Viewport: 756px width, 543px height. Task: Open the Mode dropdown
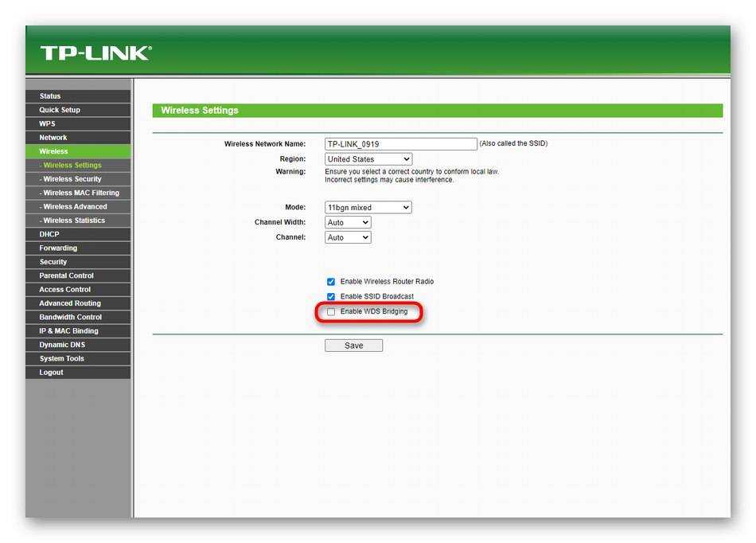pyautogui.click(x=368, y=207)
